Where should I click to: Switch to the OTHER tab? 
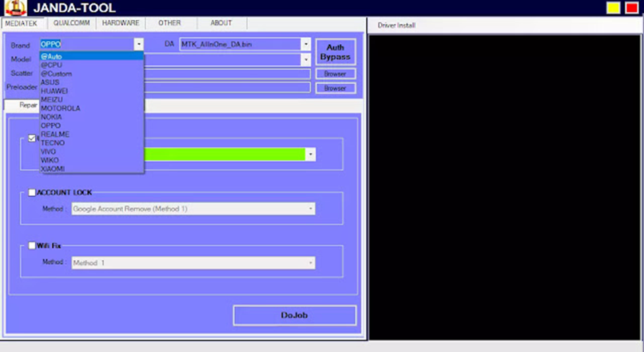click(170, 23)
